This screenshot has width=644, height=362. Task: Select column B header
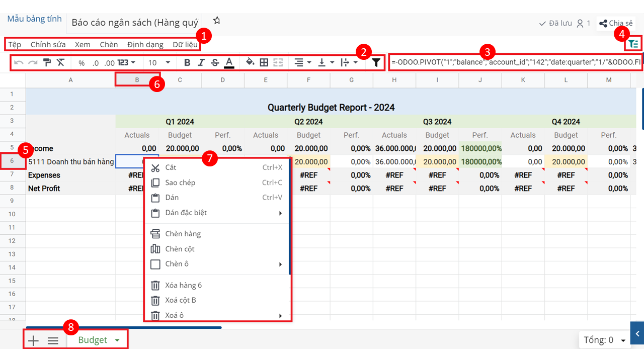coord(137,79)
